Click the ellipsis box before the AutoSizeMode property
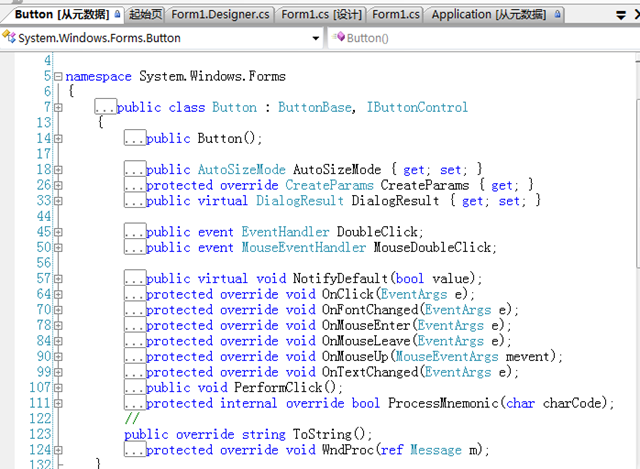 (135, 170)
